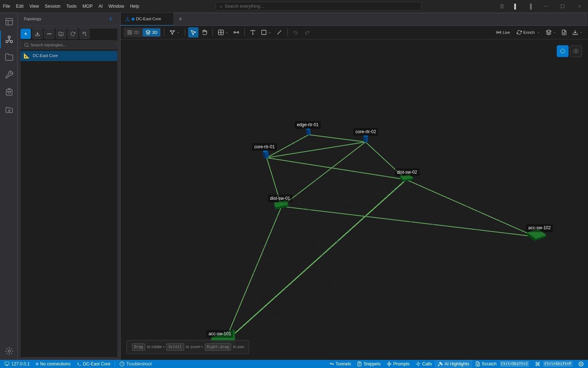Open the document report icon in toolbar
Image resolution: width=588 pixels, height=368 pixels.
(x=564, y=32)
